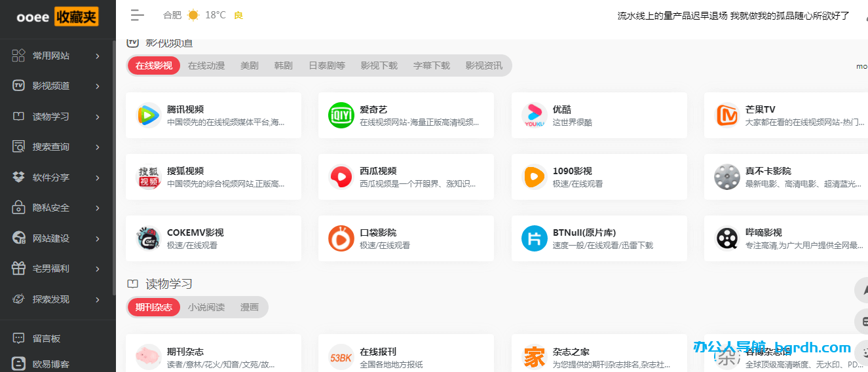Click the 搜狐视频 site card

pos(214,177)
